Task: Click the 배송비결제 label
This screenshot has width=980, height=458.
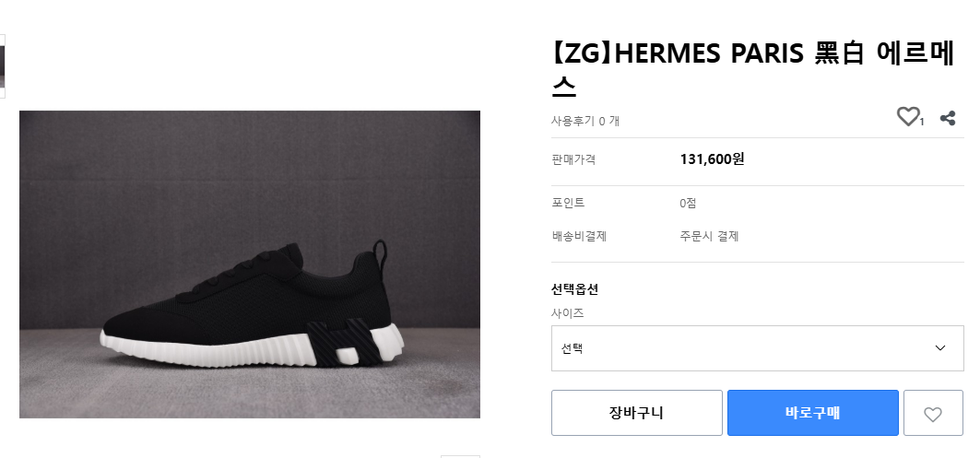Action: 579,236
